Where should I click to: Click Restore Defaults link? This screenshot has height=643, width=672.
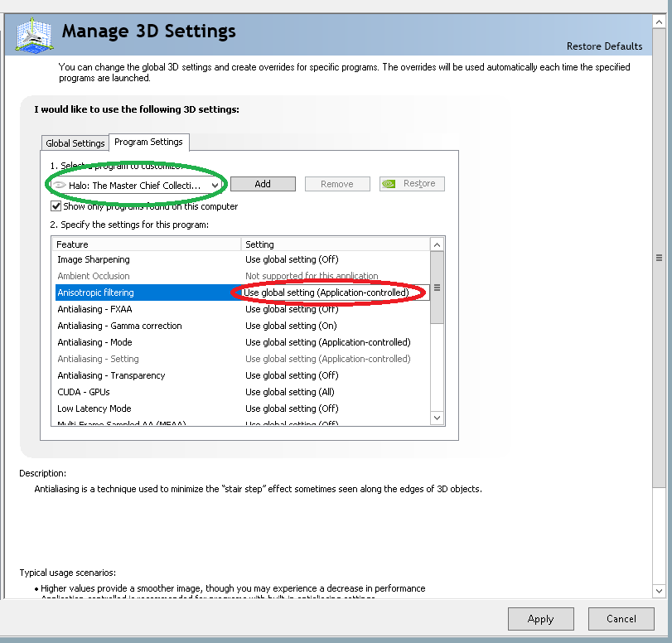[x=604, y=46]
